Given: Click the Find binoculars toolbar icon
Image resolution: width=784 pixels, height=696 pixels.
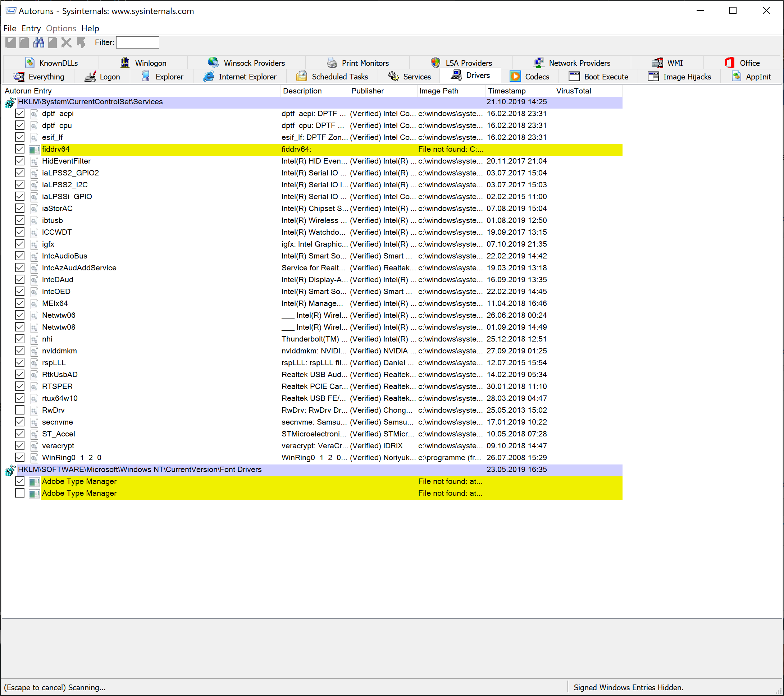Looking at the screenshot, I should (x=39, y=42).
